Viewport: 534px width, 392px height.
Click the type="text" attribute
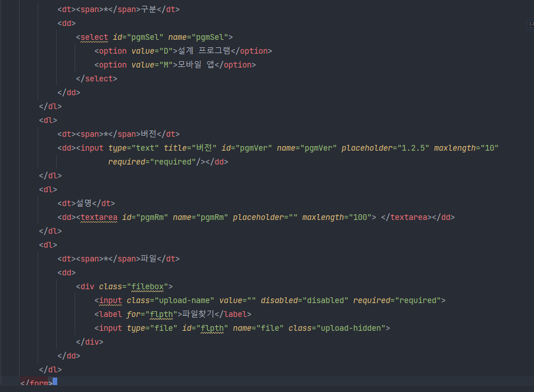133,148
